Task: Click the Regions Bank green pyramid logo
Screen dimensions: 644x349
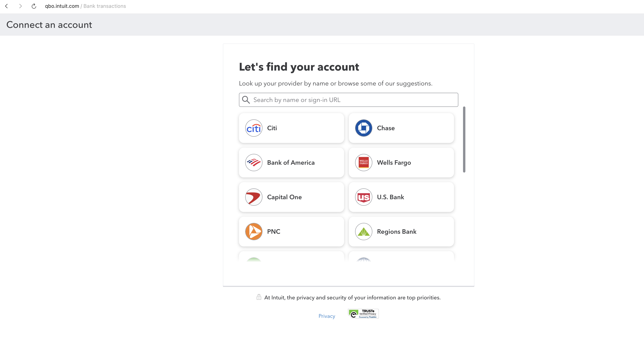Action: [364, 231]
